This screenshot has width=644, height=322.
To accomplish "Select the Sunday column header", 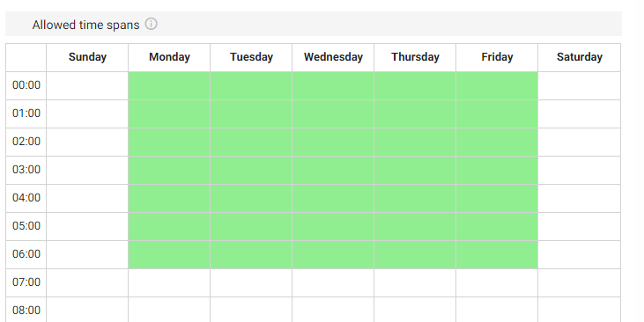I will 87,57.
